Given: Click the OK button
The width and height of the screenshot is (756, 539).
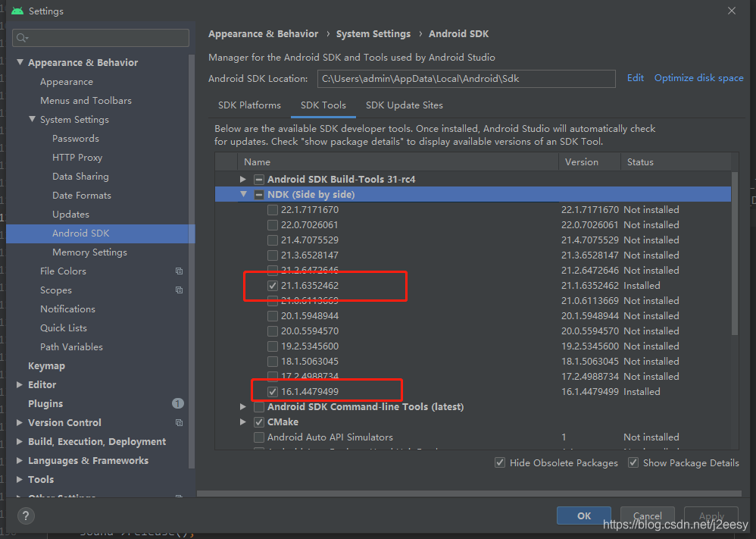Looking at the screenshot, I should (584, 515).
